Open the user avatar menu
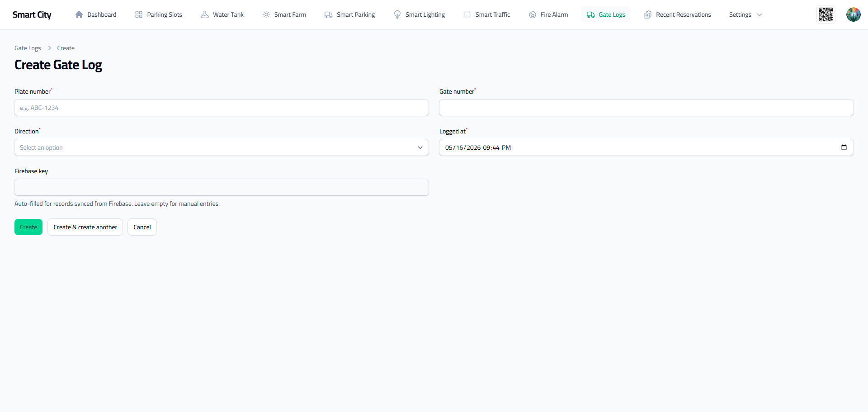The height and width of the screenshot is (412, 868). point(854,14)
